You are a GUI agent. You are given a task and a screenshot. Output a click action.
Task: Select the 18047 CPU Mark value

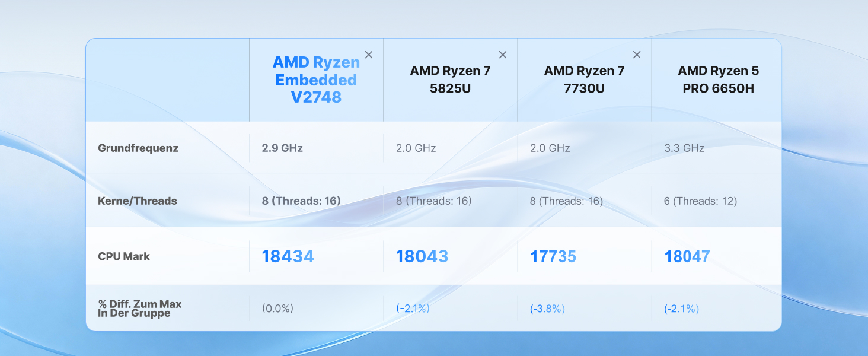pyautogui.click(x=687, y=256)
